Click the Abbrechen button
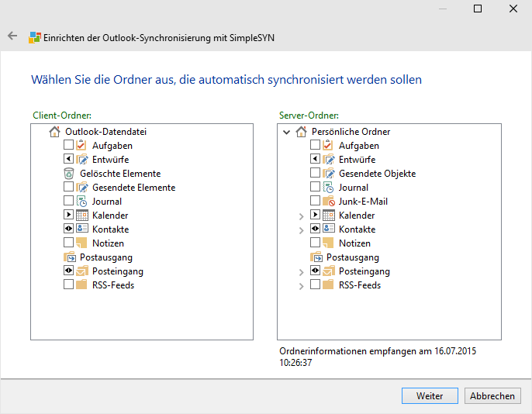Screen dimensions: 532x414 pyautogui.click(x=492, y=395)
